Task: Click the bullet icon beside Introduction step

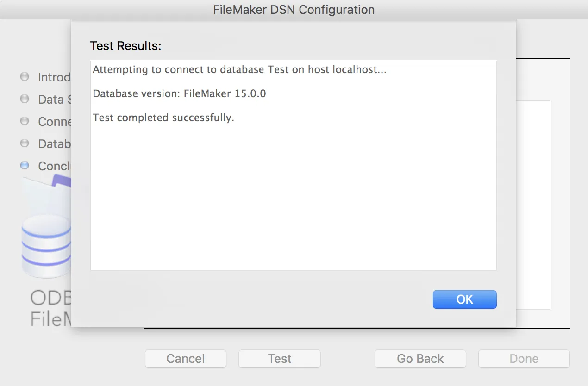Action: tap(25, 77)
